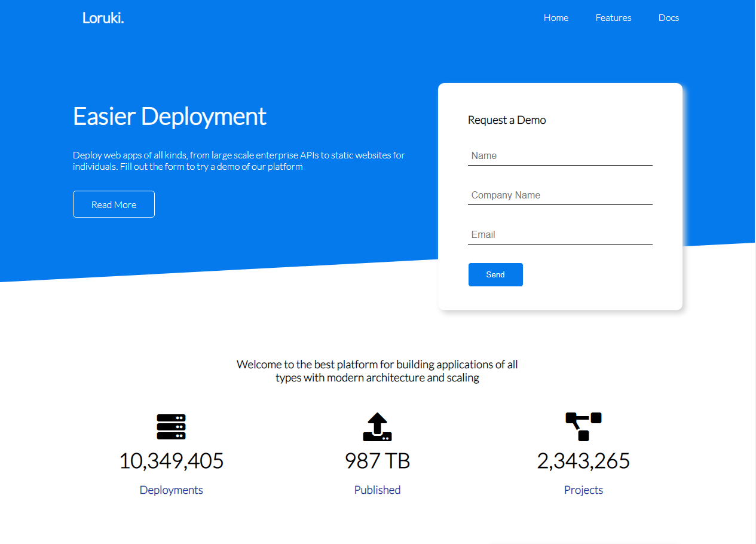Select the Email input field
This screenshot has height=544, width=756.
(560, 235)
